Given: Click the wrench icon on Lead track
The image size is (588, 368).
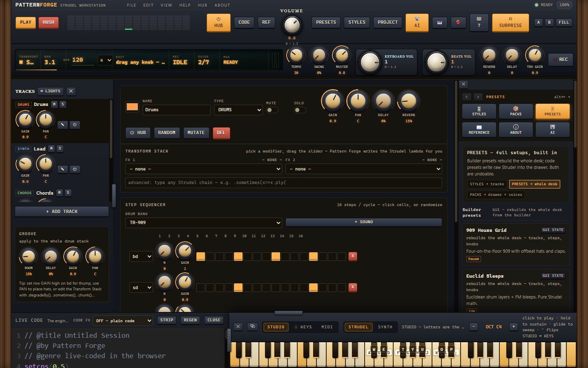Looking at the screenshot, I should pos(62,169).
